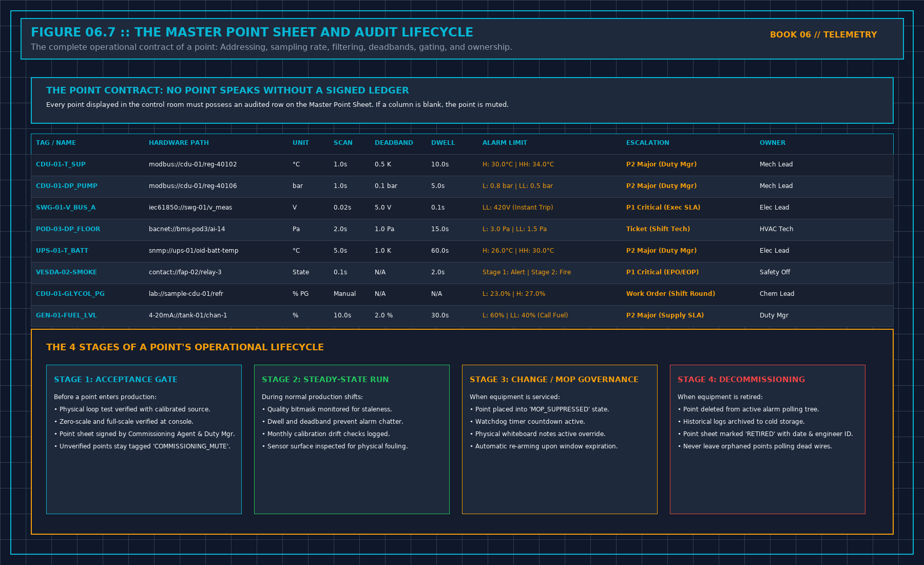Click the GEN-01-FUEL_LVL tag
The width and height of the screenshot is (924, 565).
coord(66,315)
